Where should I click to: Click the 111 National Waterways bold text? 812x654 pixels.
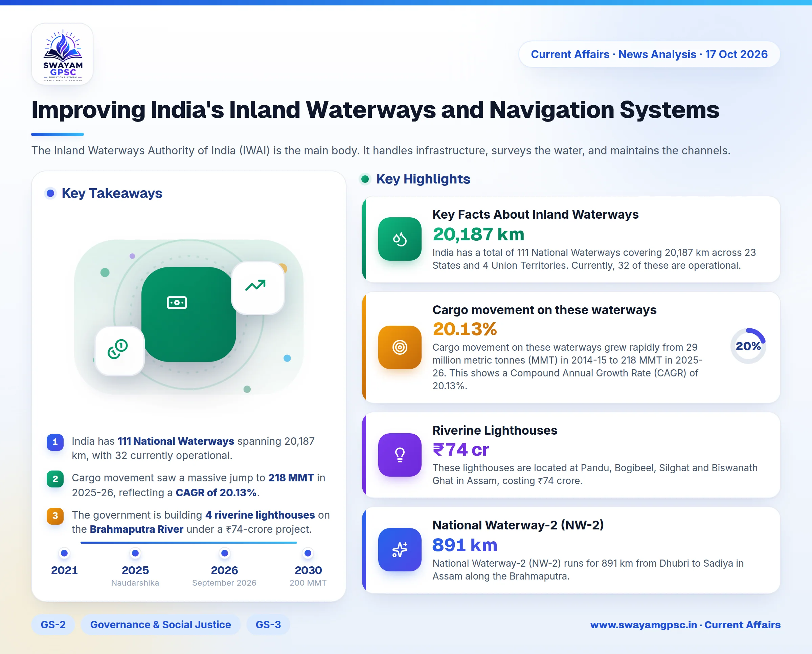[x=176, y=441]
